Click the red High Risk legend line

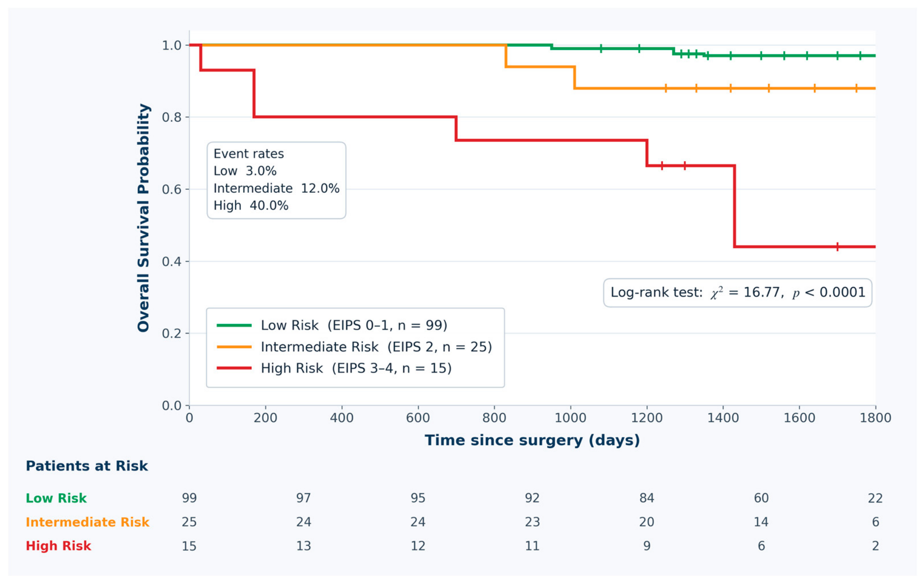(234, 368)
